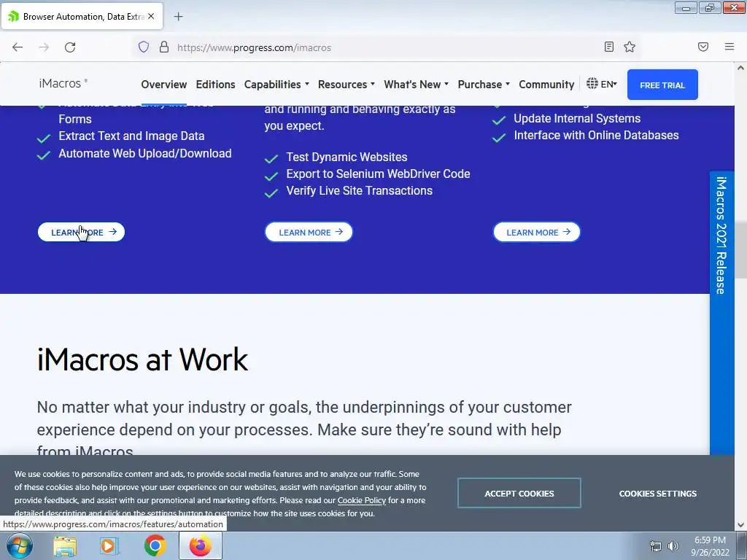Click Learn More under Automate Web Upload/Download
747x560 pixels.
(82, 233)
